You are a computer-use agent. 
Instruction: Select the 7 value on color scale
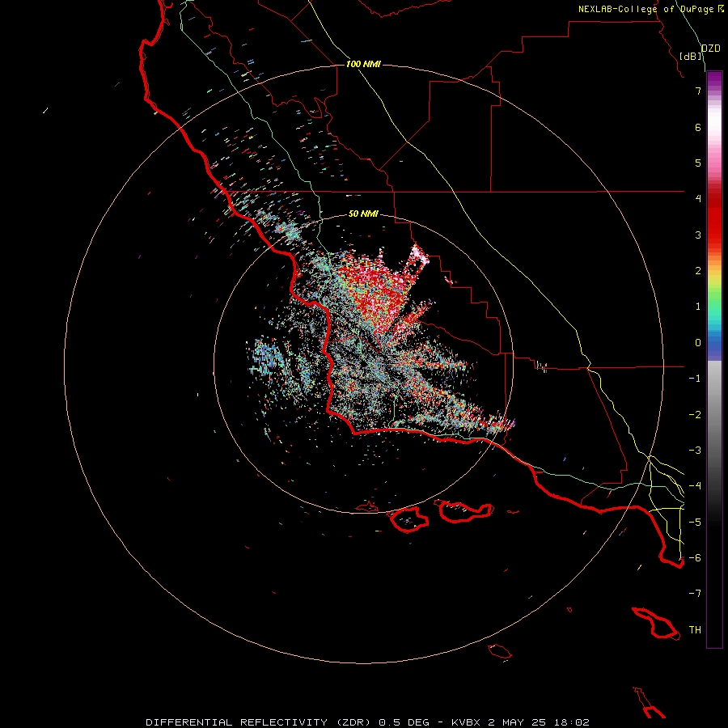pos(698,91)
